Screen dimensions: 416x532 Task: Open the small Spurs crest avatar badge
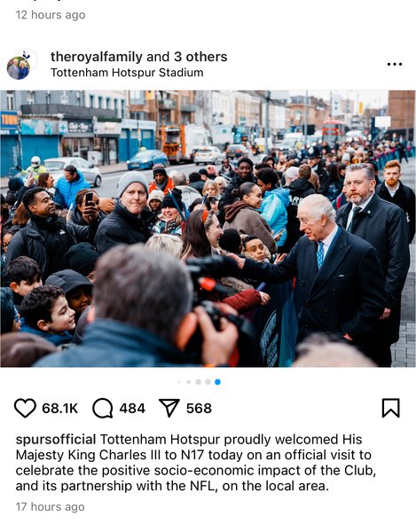pyautogui.click(x=27, y=55)
